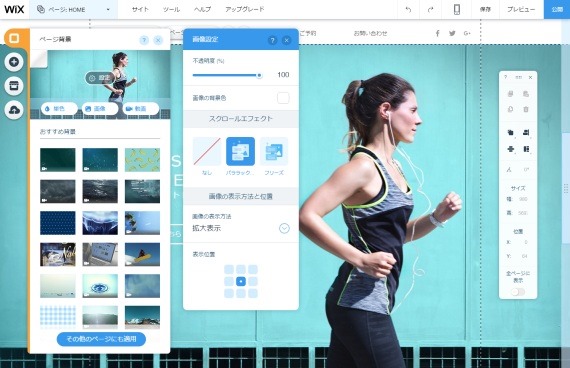Open help for the image settings panel
The width and height of the screenshot is (570, 368).
[x=272, y=40]
